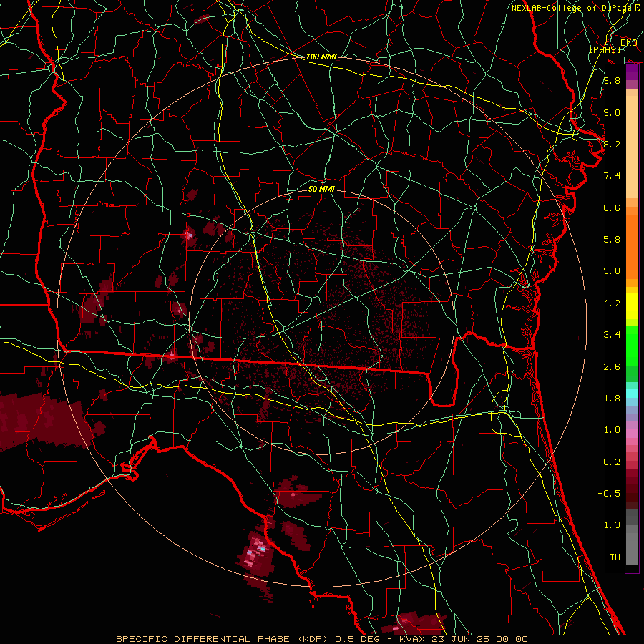The image size is (644, 644).
Task: Click the purple segment atop the color bar
Action: click(632, 72)
